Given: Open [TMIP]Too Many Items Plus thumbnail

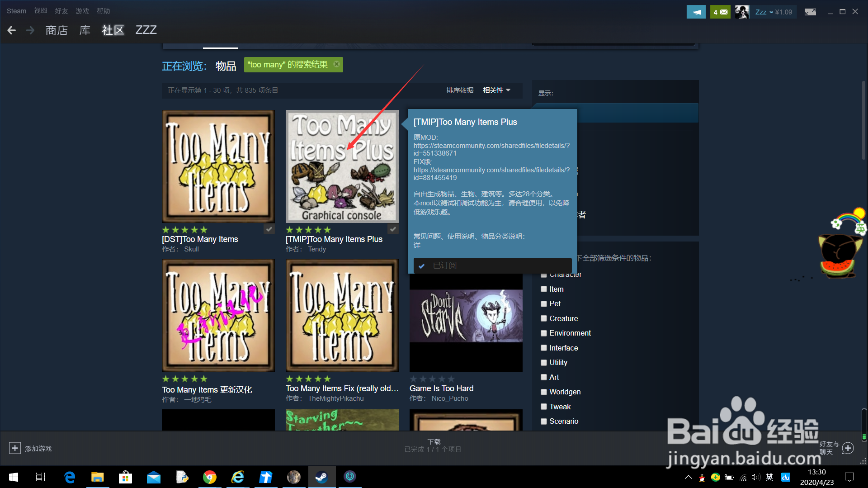Looking at the screenshot, I should 342,166.
